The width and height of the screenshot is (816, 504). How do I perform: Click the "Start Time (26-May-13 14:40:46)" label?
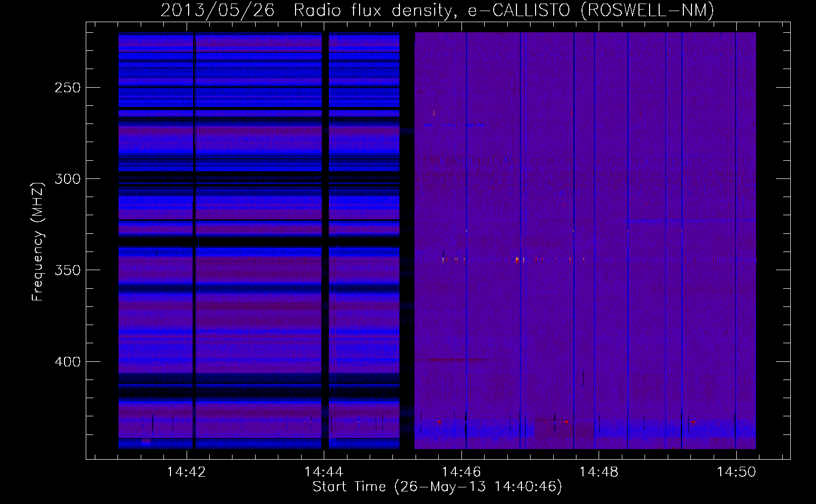pyautogui.click(x=437, y=487)
